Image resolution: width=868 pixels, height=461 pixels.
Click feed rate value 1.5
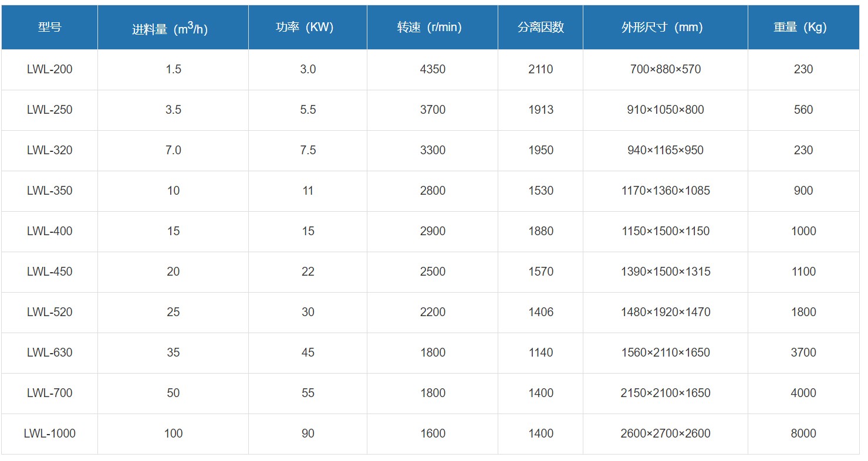point(173,69)
